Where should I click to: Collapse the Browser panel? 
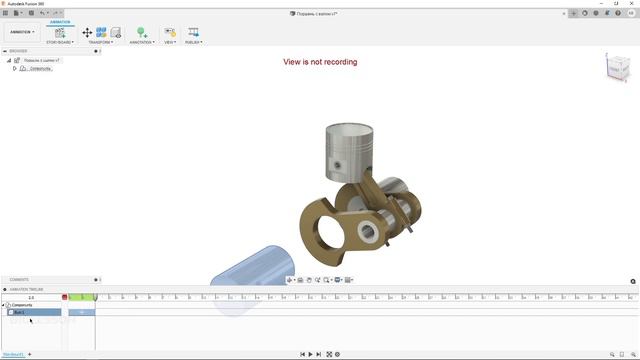[4, 51]
